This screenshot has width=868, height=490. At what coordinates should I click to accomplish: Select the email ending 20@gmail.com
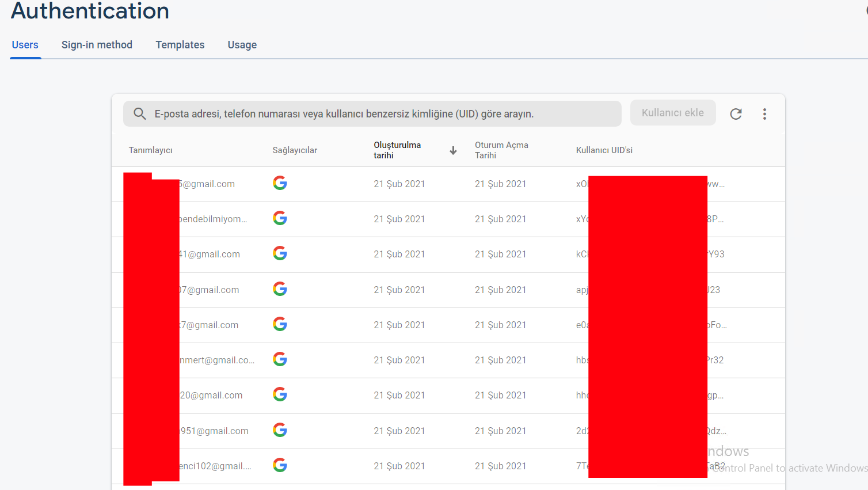tap(211, 396)
